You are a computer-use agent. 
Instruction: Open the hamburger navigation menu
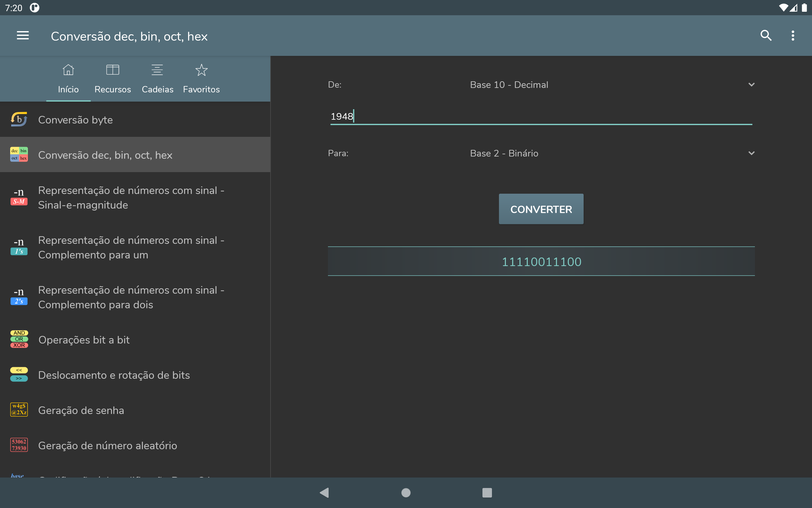tap(23, 36)
